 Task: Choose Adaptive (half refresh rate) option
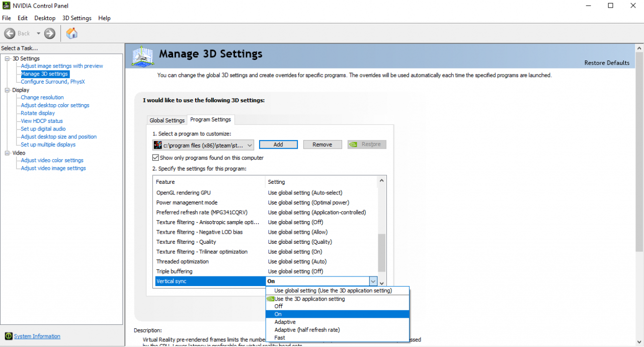tap(307, 330)
